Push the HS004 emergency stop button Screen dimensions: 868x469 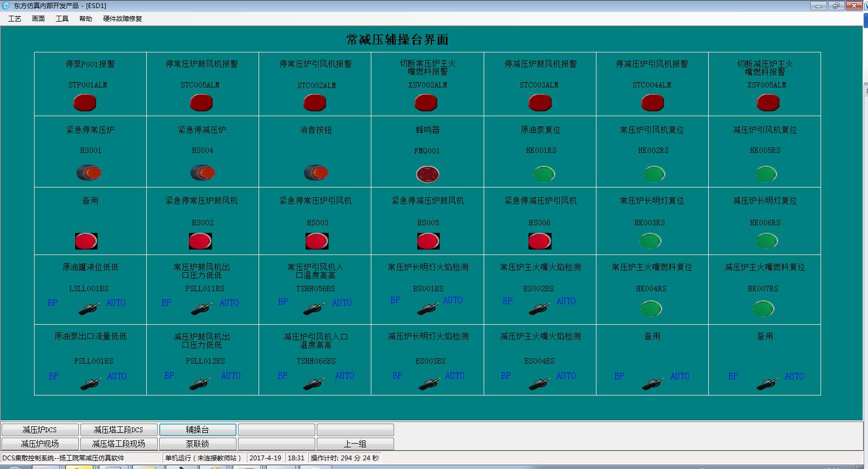(x=203, y=172)
